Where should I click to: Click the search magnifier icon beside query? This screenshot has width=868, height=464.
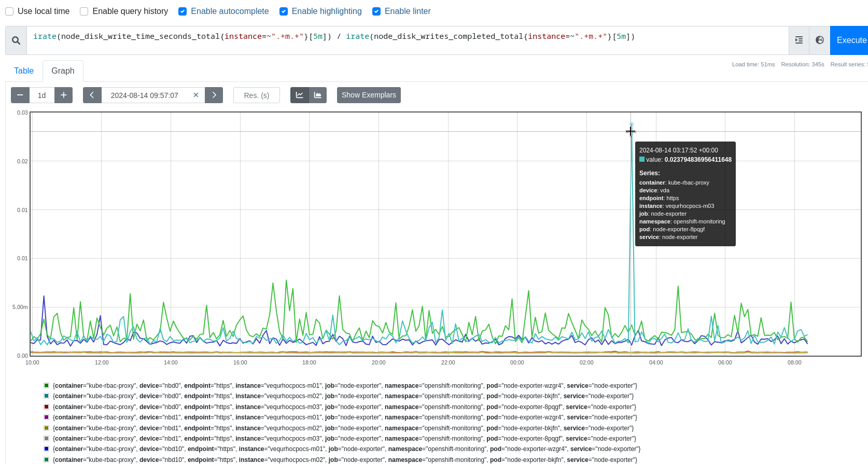16,40
